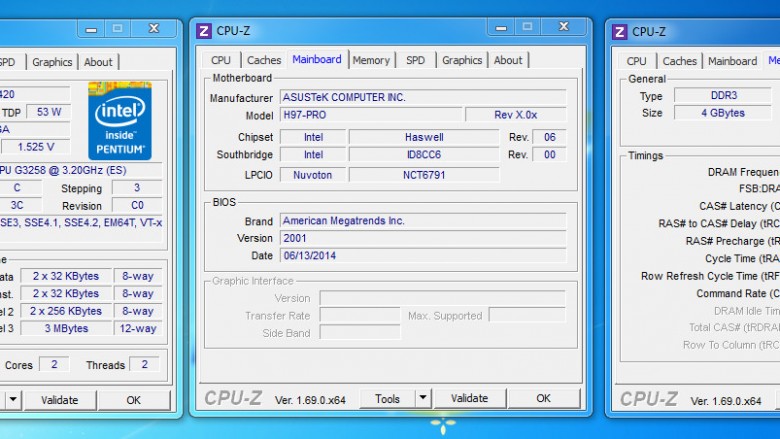780x439 pixels.
Task: Click the Chipset name Haswell
Action: (424, 137)
